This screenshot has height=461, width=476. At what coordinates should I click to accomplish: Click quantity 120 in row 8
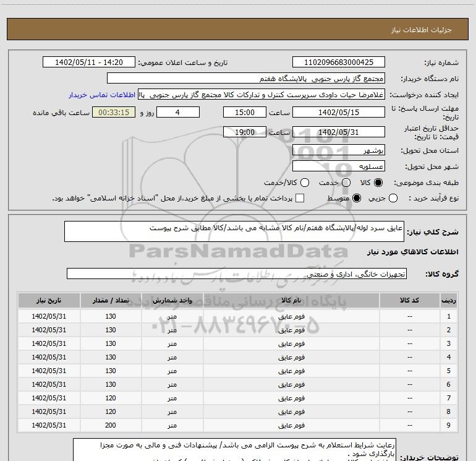[111, 411]
